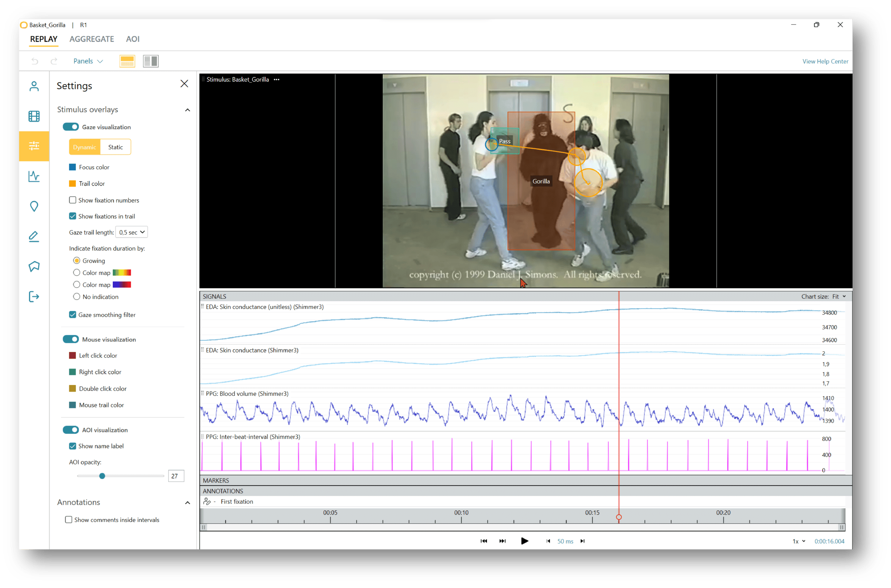Open the Gaze trail length dropdown
891x588 pixels.
click(132, 233)
